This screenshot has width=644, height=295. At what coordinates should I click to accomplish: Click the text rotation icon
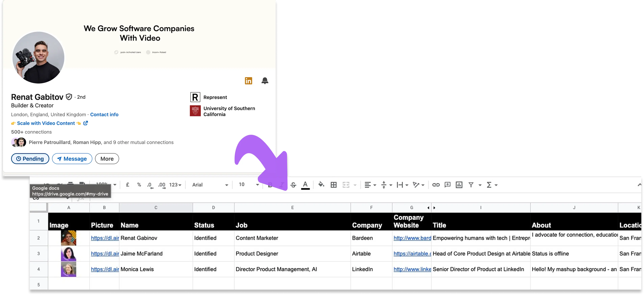pyautogui.click(x=416, y=185)
